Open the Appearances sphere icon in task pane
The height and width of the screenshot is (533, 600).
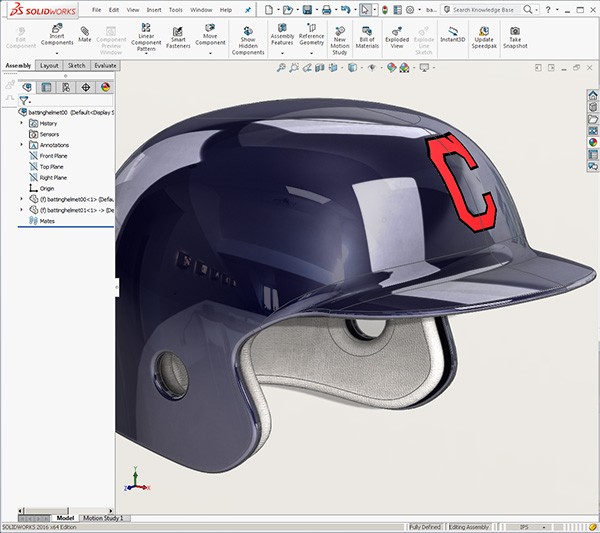[593, 142]
